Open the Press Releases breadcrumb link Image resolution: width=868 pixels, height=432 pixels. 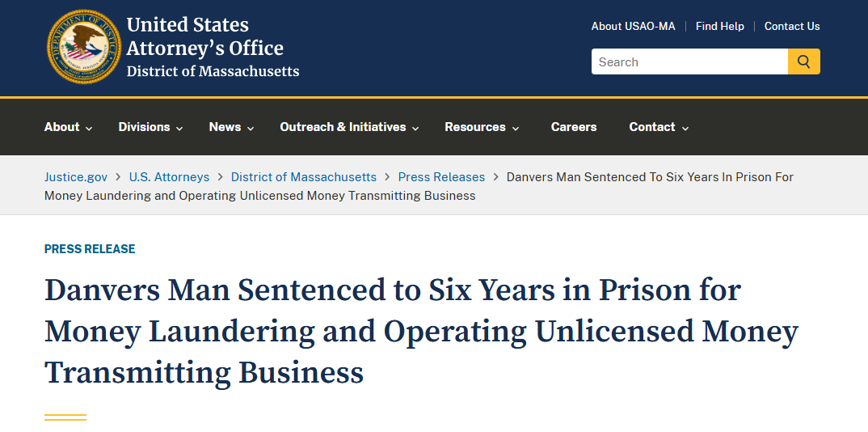click(441, 177)
